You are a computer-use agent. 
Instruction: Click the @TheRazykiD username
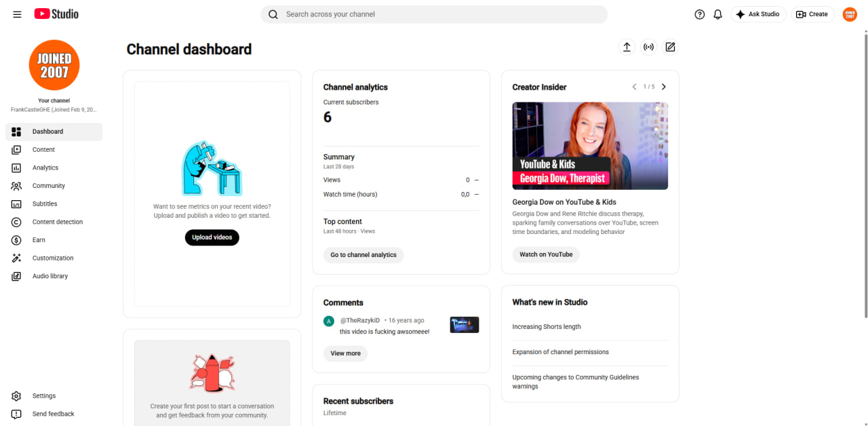pos(360,320)
